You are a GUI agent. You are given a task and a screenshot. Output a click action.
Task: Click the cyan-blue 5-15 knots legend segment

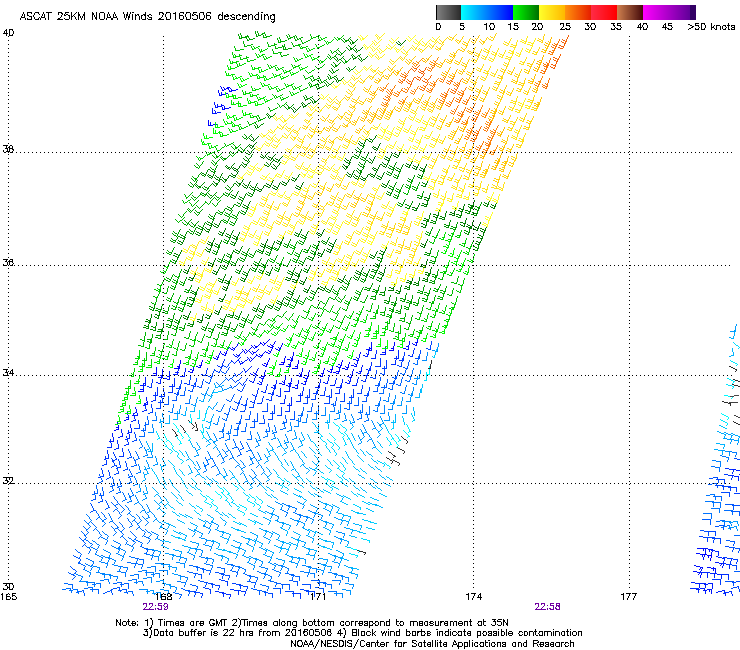pyautogui.click(x=487, y=12)
